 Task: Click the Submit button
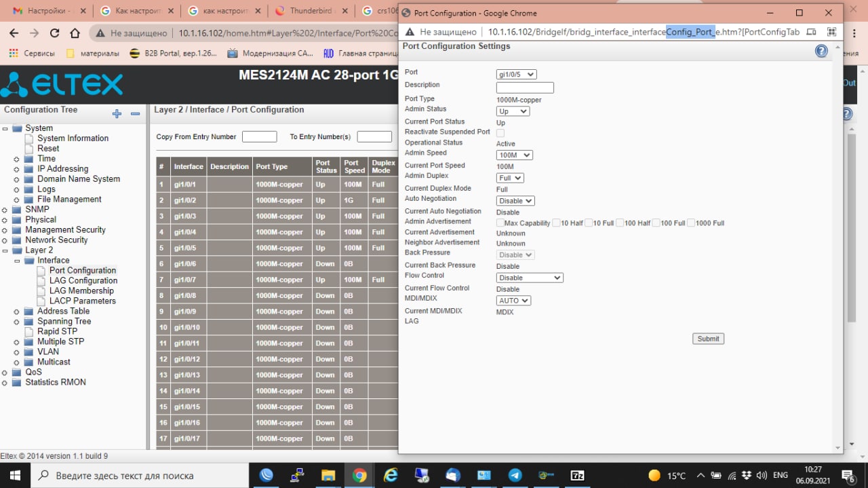tap(708, 339)
